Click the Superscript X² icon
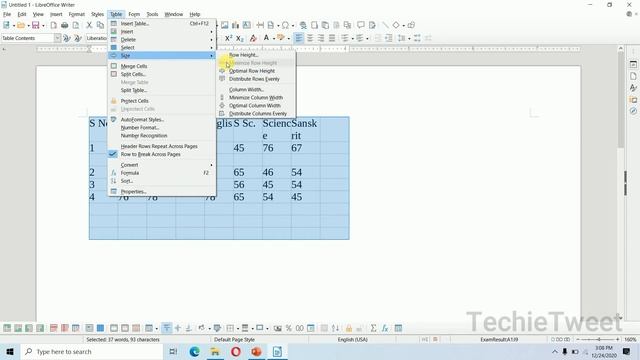640x360 pixels. click(229, 38)
